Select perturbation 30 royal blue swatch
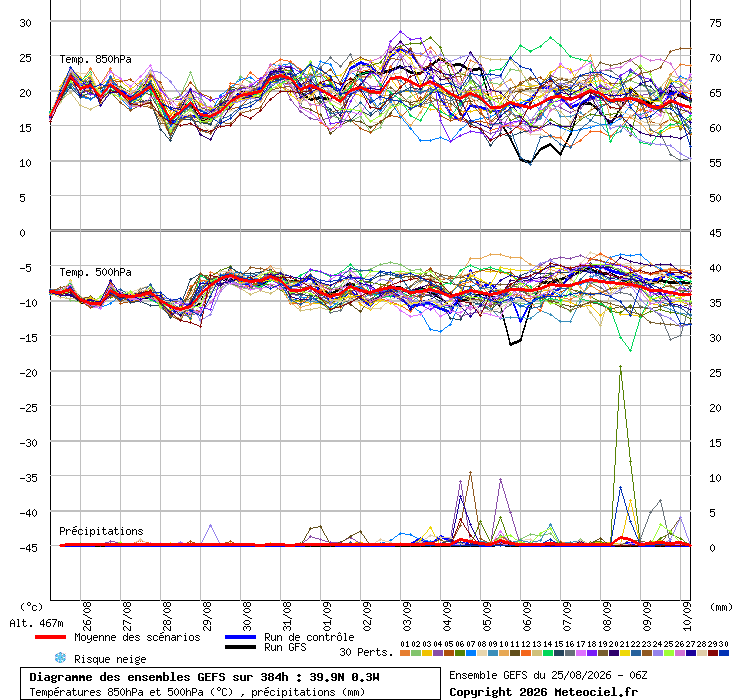This screenshot has width=740, height=700. pos(724,653)
